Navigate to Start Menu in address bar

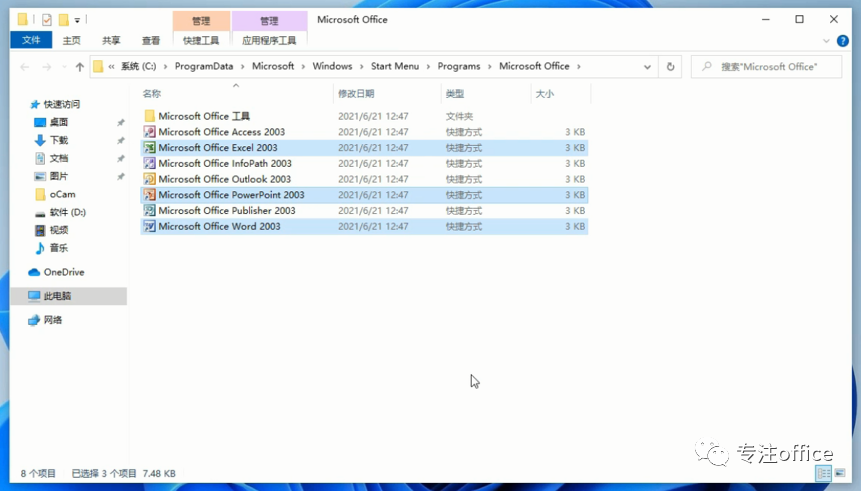click(x=395, y=66)
